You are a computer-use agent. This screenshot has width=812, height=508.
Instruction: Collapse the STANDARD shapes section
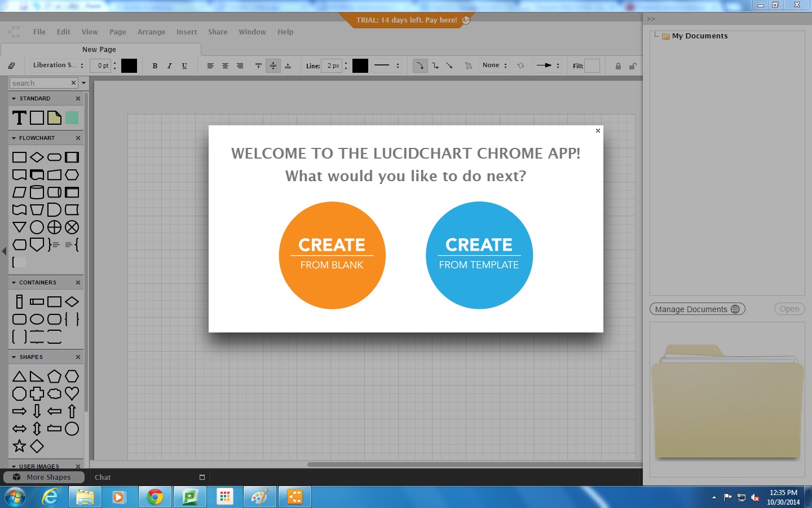14,98
